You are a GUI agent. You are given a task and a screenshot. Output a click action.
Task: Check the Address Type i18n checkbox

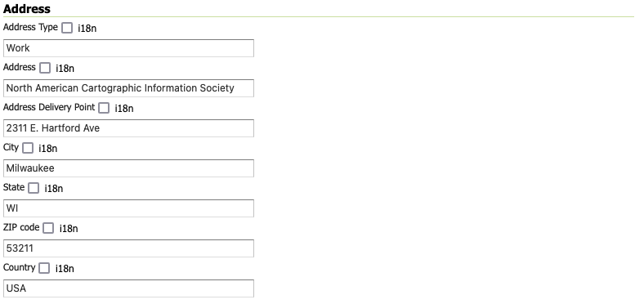click(x=67, y=28)
